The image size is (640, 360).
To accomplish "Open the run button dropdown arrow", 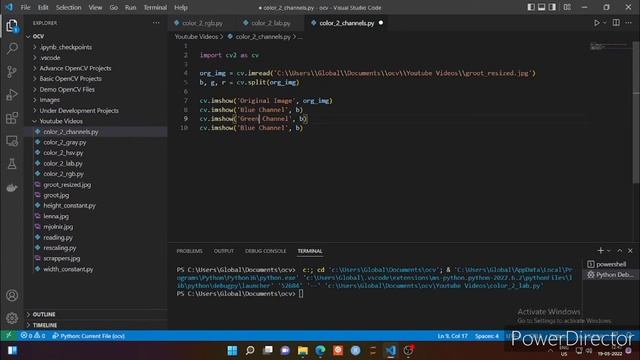I will [604, 23].
